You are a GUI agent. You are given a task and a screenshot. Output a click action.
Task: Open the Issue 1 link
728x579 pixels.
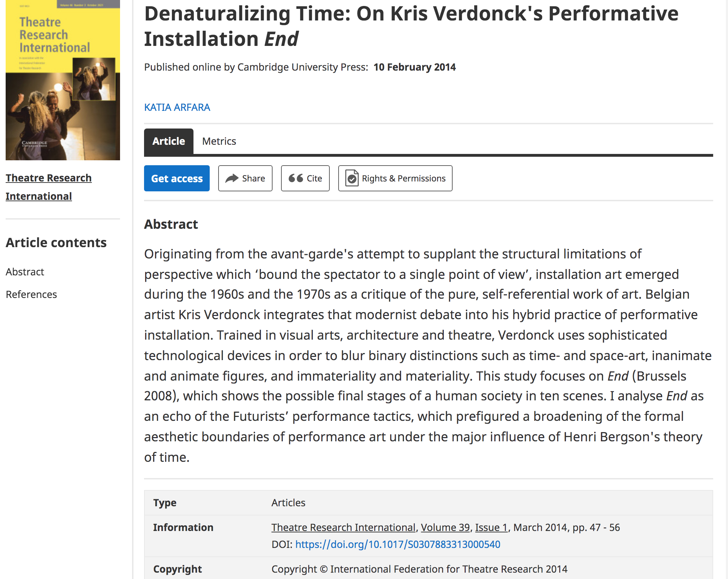[491, 527]
